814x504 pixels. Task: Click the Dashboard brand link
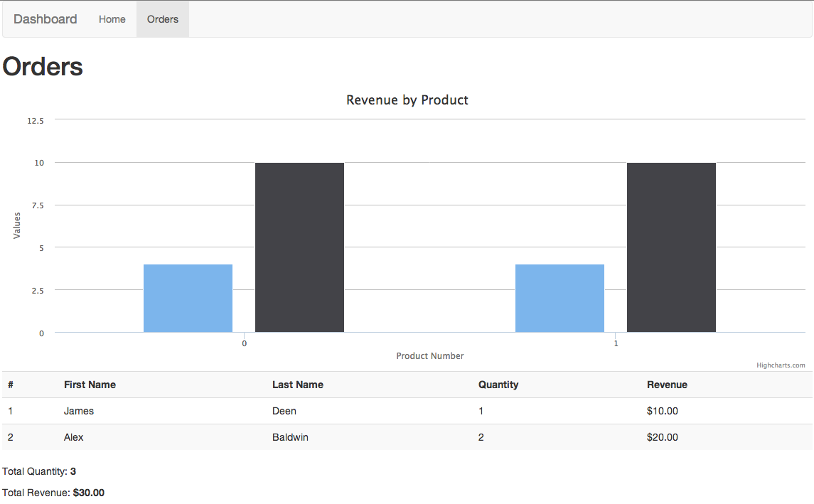[x=45, y=19]
